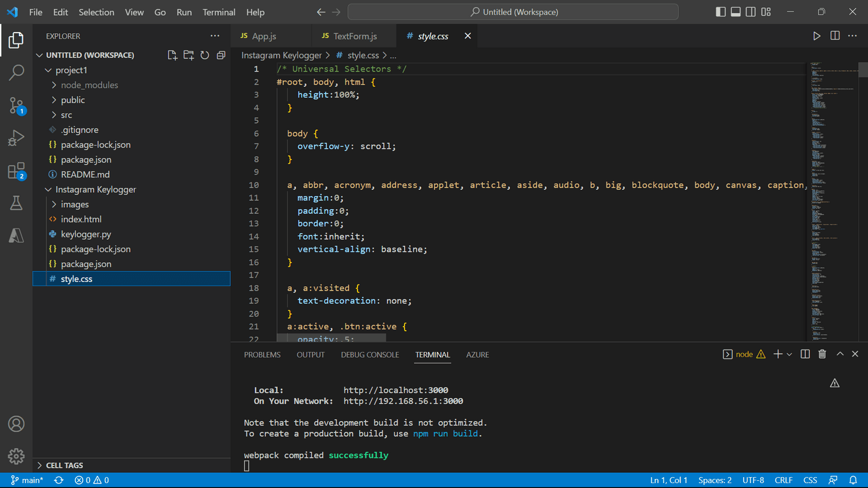Screen dimensions: 868x488
Task: Click Instagram Keylogger in breadcrumb
Action: tap(281, 55)
